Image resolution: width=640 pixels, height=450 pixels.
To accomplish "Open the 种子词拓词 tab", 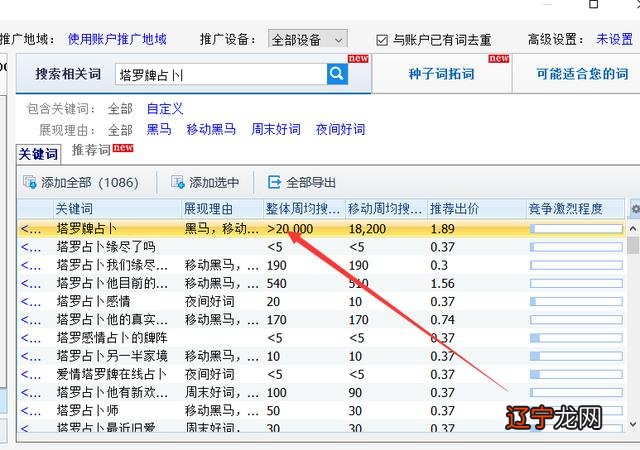I will [442, 74].
